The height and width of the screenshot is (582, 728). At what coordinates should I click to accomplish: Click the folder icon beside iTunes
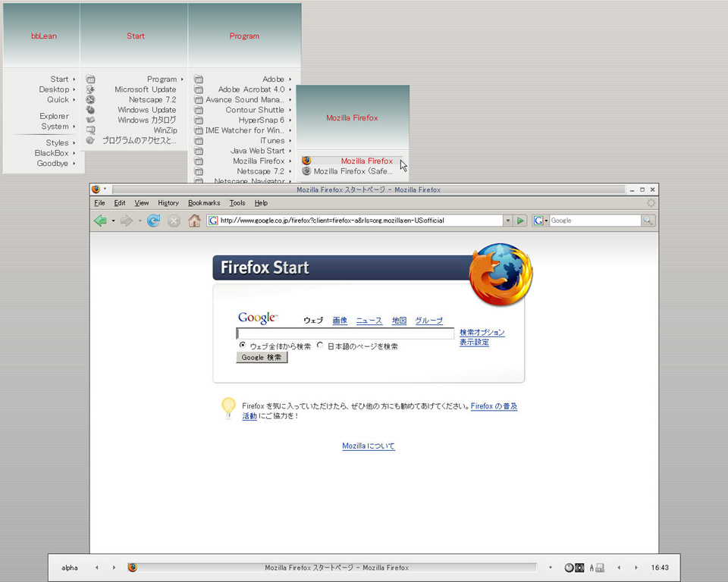(199, 140)
